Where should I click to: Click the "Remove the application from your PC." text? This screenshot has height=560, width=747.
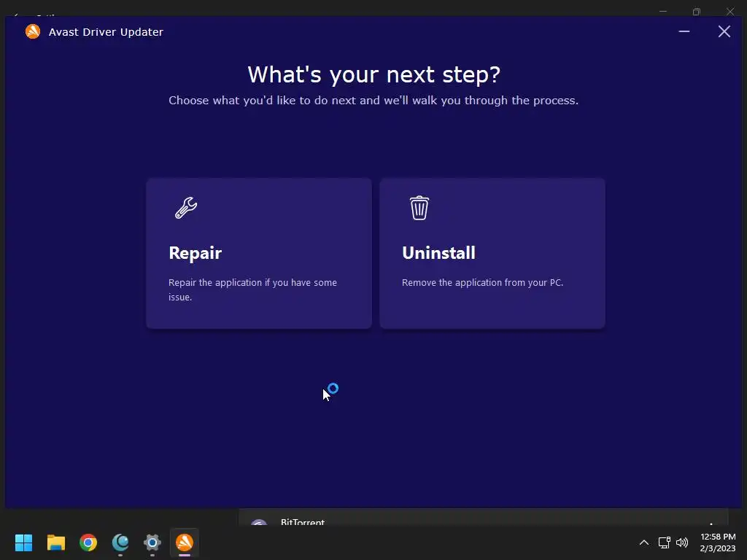[482, 282]
